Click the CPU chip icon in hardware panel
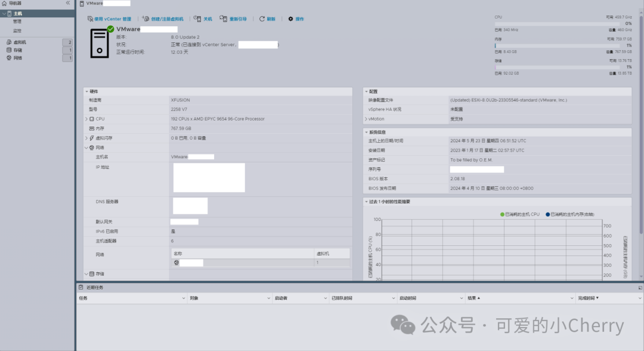 (x=92, y=119)
